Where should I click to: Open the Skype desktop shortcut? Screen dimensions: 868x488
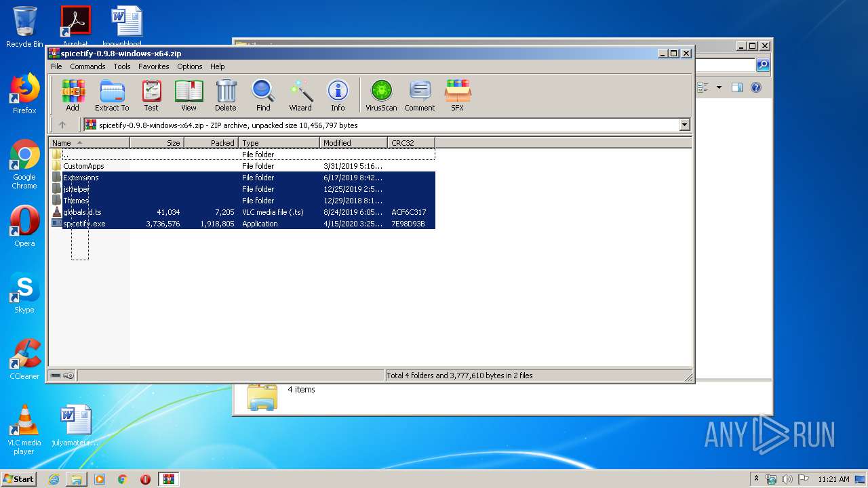pos(24,293)
